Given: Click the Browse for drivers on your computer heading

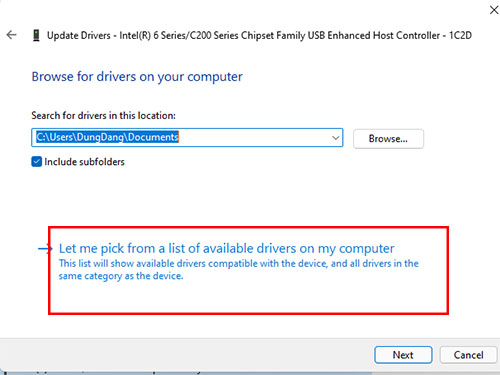Looking at the screenshot, I should click(137, 77).
